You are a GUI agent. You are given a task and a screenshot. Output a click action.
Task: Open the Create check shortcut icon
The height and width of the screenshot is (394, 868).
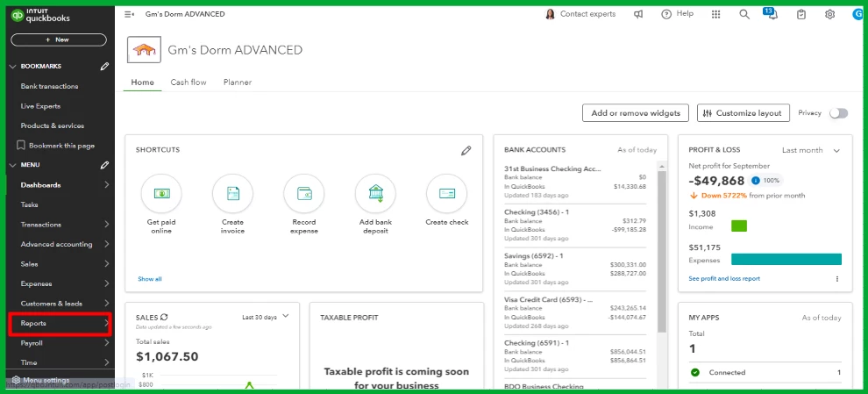(x=447, y=194)
